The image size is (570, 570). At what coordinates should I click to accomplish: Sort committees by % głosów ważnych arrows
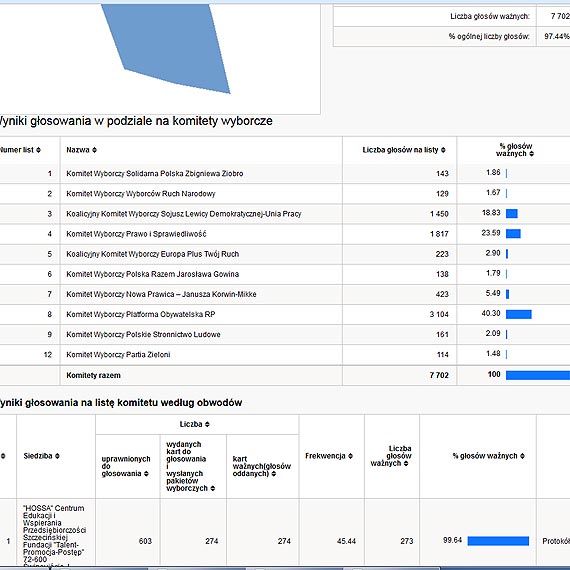pyautogui.click(x=532, y=154)
